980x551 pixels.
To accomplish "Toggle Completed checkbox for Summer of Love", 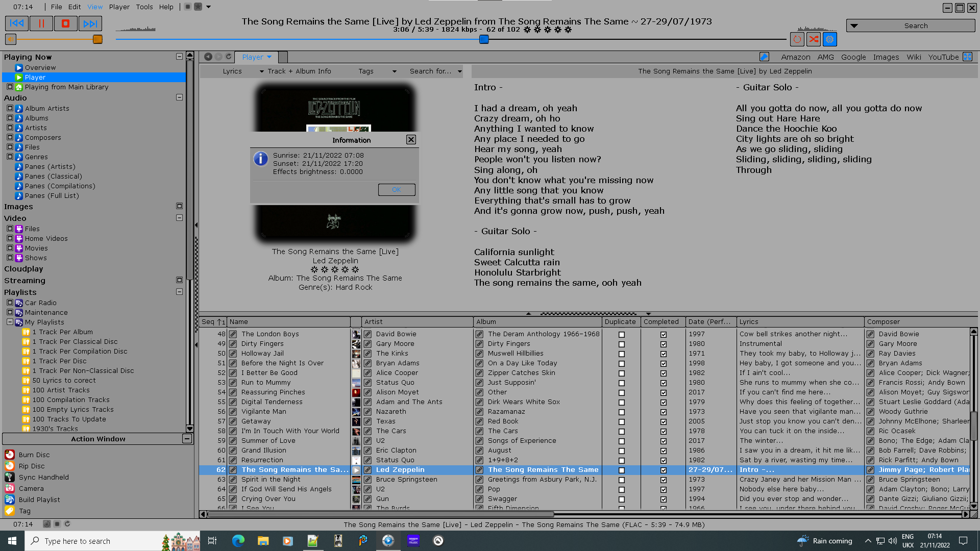I will (x=663, y=441).
